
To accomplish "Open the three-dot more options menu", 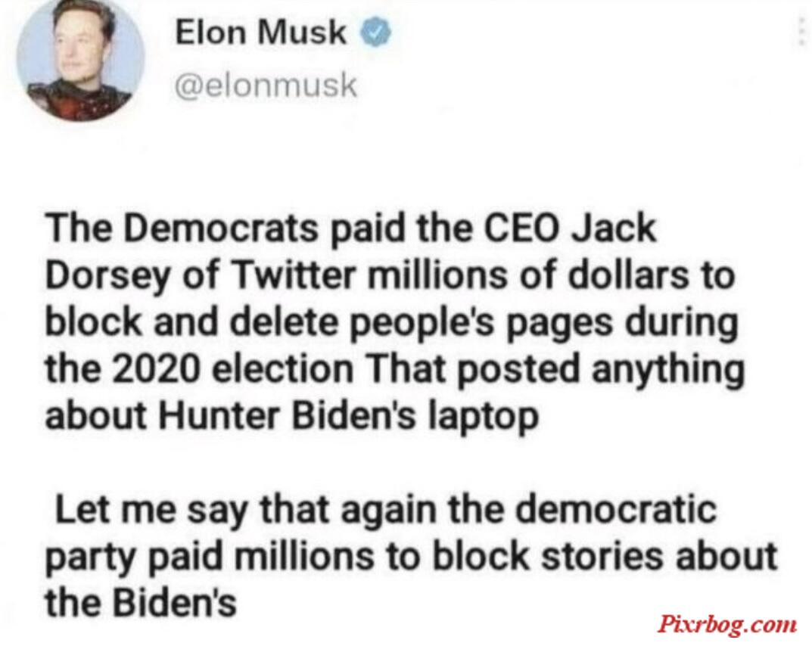I will tap(801, 29).
